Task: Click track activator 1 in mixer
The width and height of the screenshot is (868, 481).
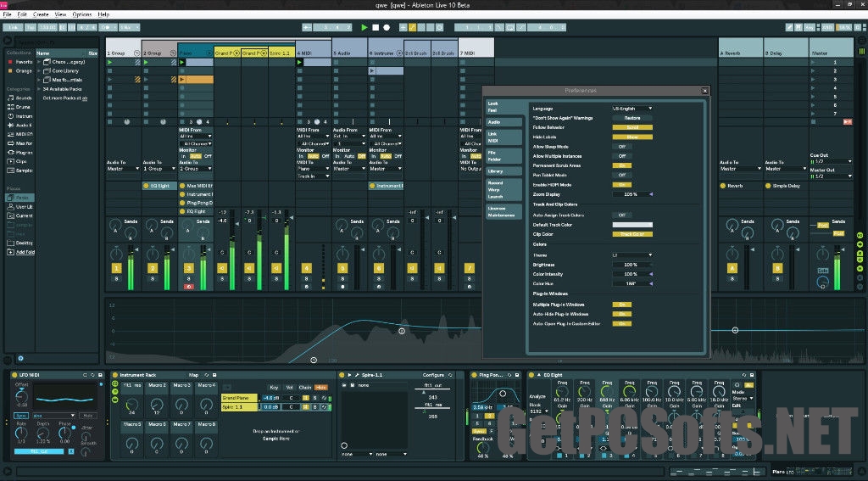Action: tap(116, 268)
